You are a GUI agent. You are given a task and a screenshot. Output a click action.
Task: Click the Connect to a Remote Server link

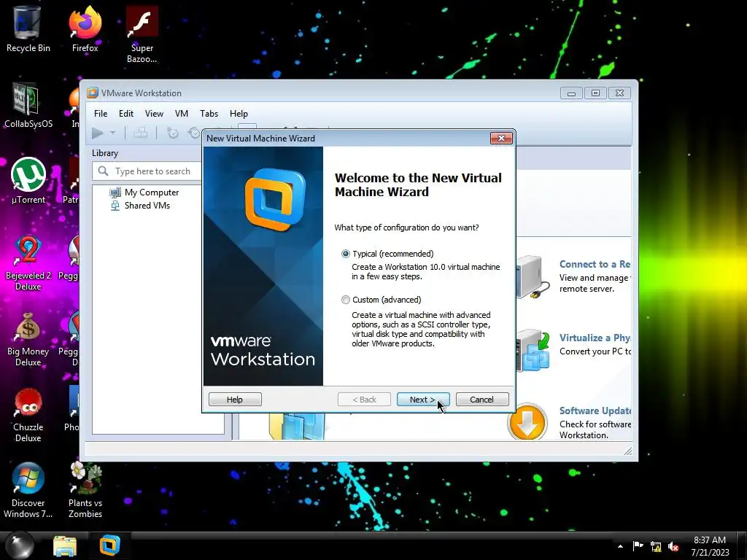pyautogui.click(x=595, y=264)
